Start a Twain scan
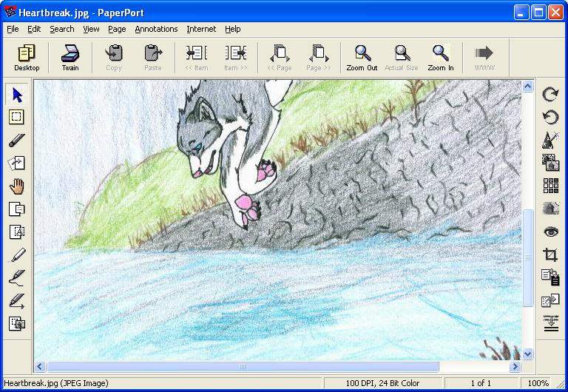 (x=70, y=58)
